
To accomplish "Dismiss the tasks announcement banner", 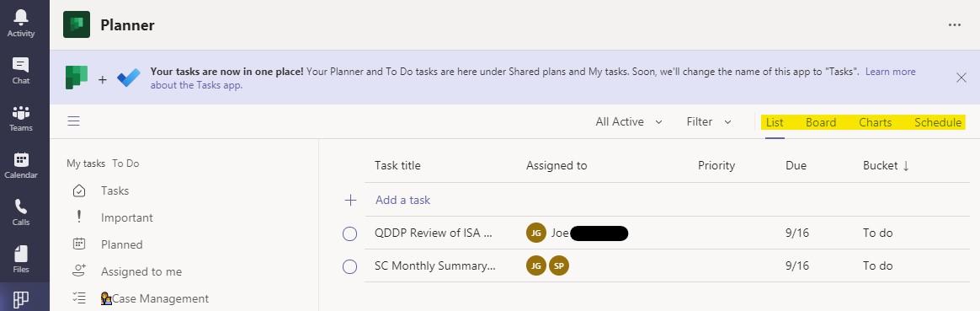I will [x=961, y=78].
